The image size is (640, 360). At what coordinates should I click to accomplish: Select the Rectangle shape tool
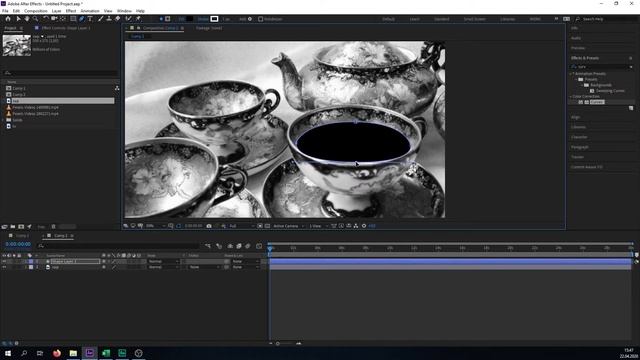(73, 19)
